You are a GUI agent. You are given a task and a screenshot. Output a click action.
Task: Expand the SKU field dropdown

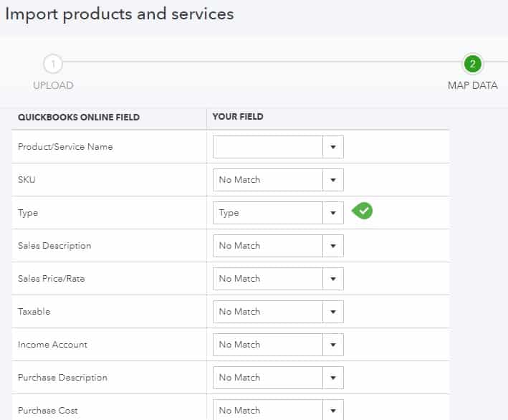333,180
